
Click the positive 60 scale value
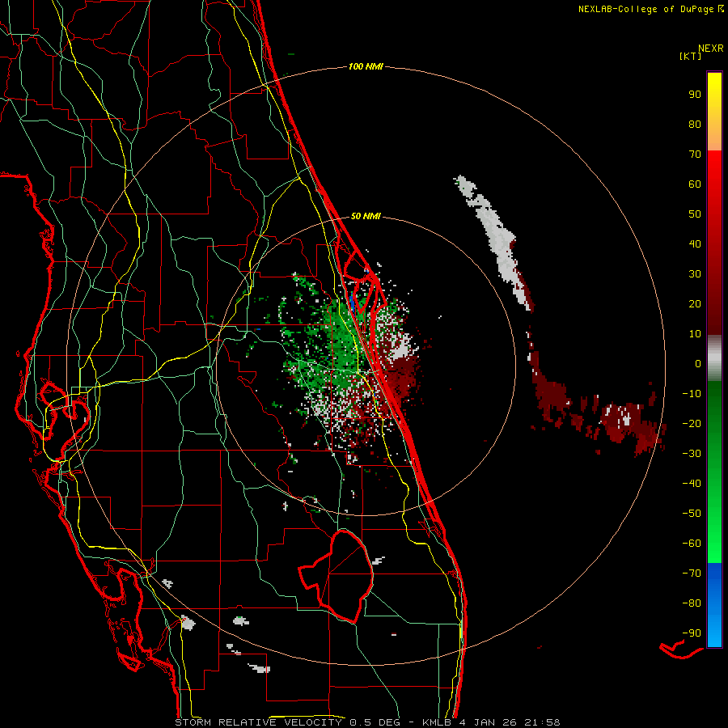[x=695, y=184]
